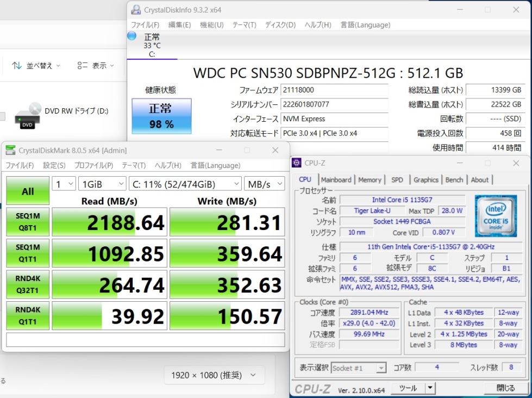Viewport: 532px width, 398px height.
Task: Click the total host writes value 22522 GB
Action: (x=496, y=104)
